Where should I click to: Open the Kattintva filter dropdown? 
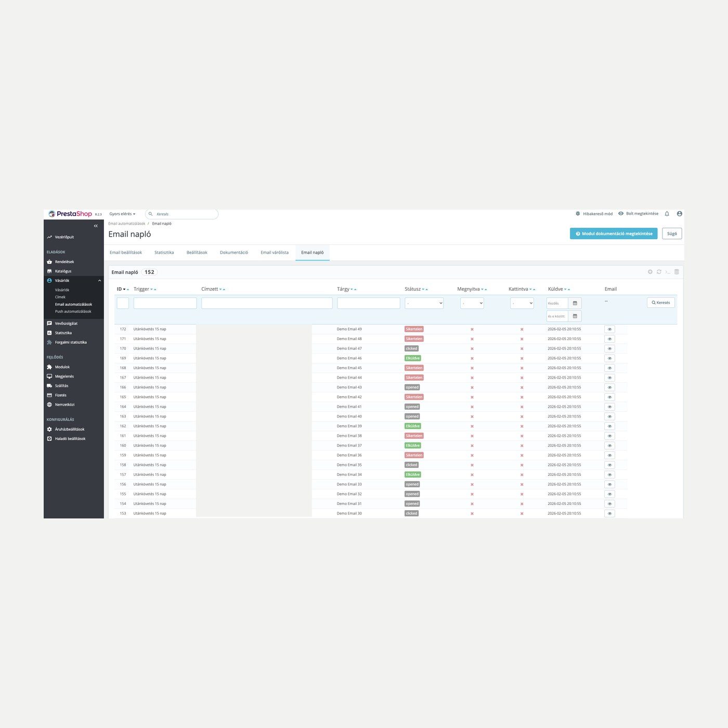pyautogui.click(x=522, y=303)
